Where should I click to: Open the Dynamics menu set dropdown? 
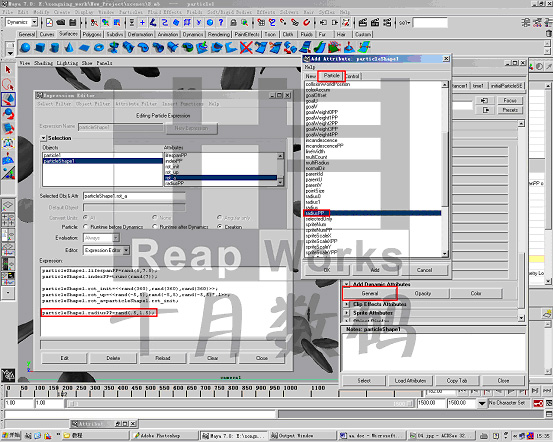(34, 22)
